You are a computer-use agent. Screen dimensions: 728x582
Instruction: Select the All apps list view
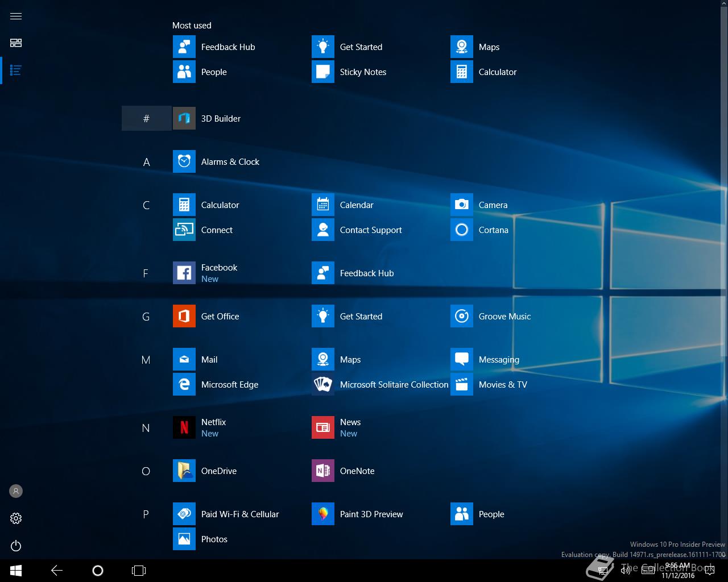coord(16,70)
